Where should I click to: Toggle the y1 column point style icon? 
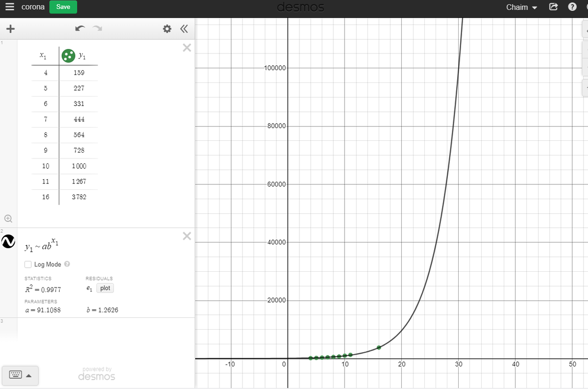[x=68, y=55]
